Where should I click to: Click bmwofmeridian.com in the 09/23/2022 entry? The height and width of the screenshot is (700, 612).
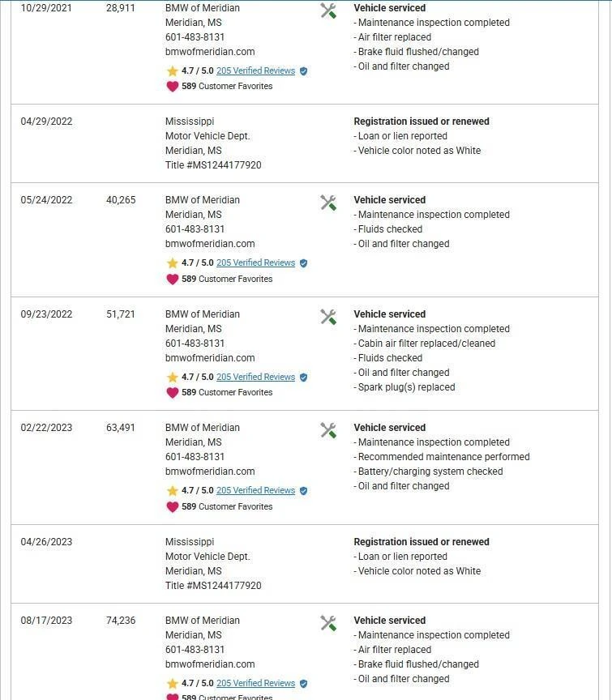coord(210,358)
